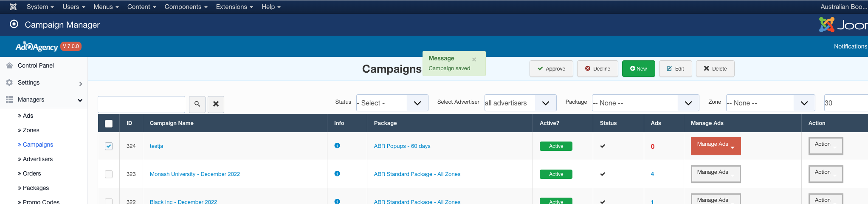The height and width of the screenshot is (204, 868).
Task: Click the search magnifier icon button
Action: [x=197, y=104]
